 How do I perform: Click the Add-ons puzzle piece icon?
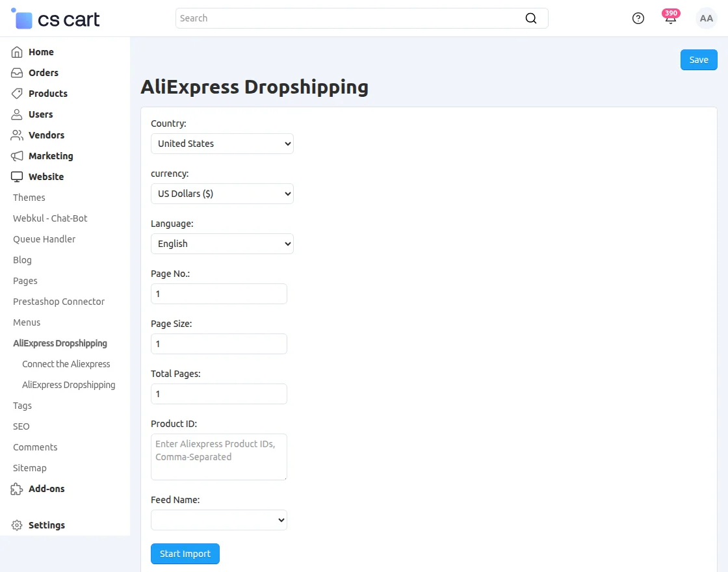click(17, 489)
